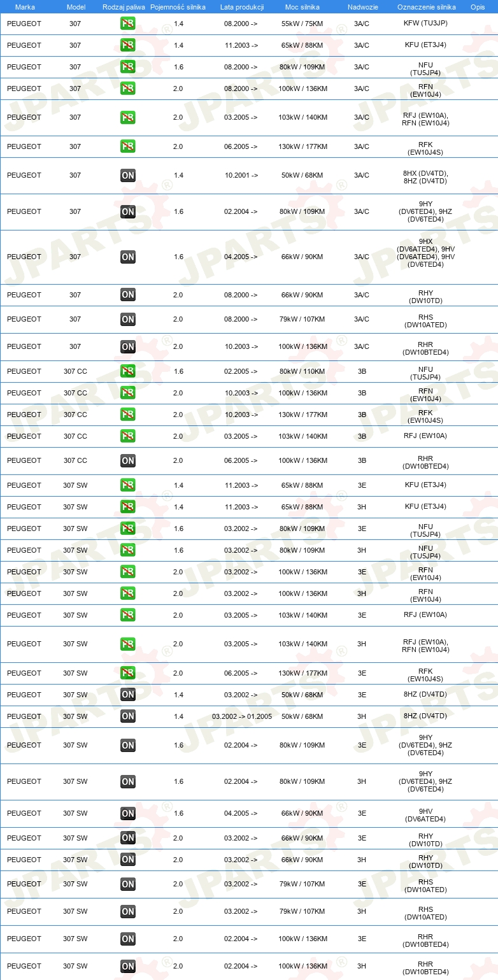Viewport: 498px width, 980px height.
Task: Select "RHS (DW10ATED)" in the 307 SW 3H row
Action: point(426,913)
